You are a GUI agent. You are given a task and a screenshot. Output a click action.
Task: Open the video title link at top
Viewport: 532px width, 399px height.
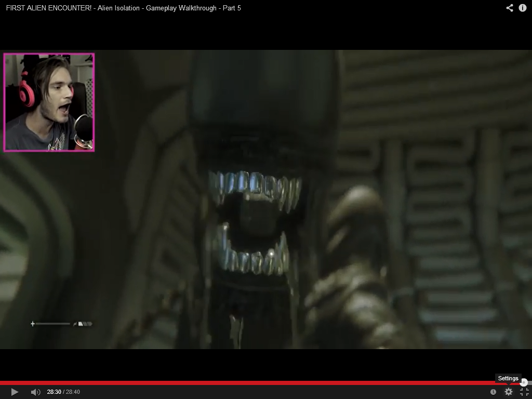[x=123, y=8]
